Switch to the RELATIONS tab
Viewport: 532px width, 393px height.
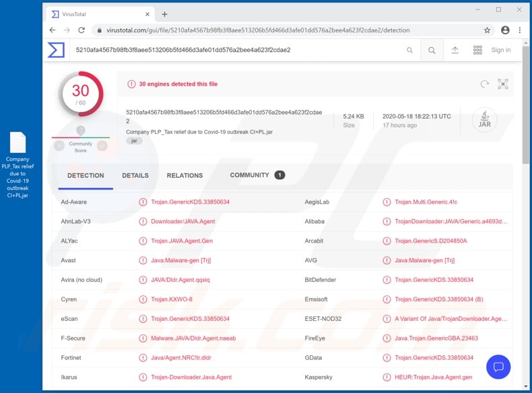coord(185,175)
